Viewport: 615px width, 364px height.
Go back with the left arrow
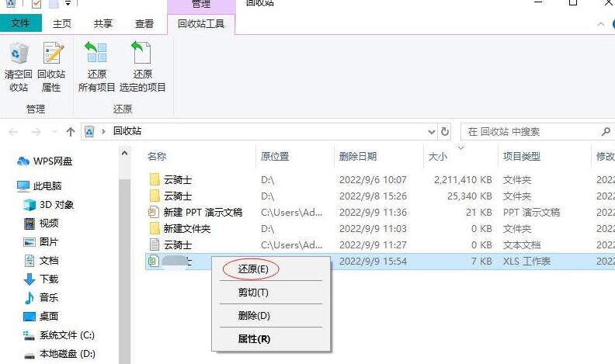[13, 132]
